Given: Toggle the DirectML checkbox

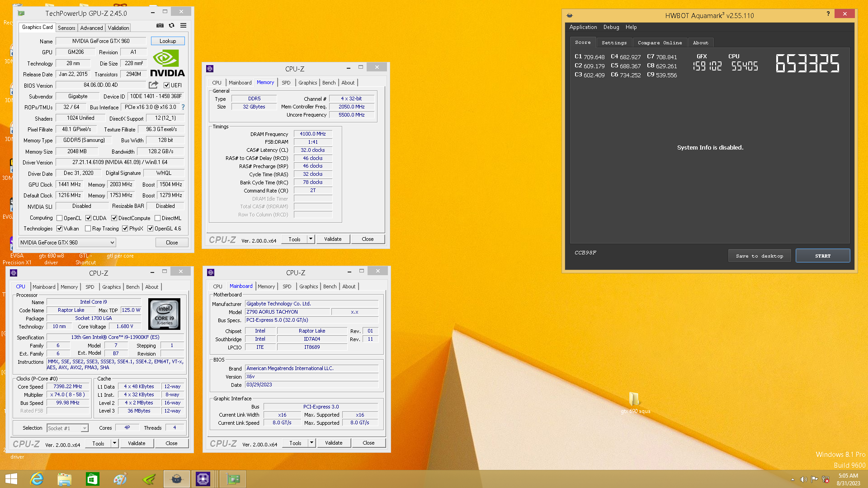Looking at the screenshot, I should tap(158, 218).
